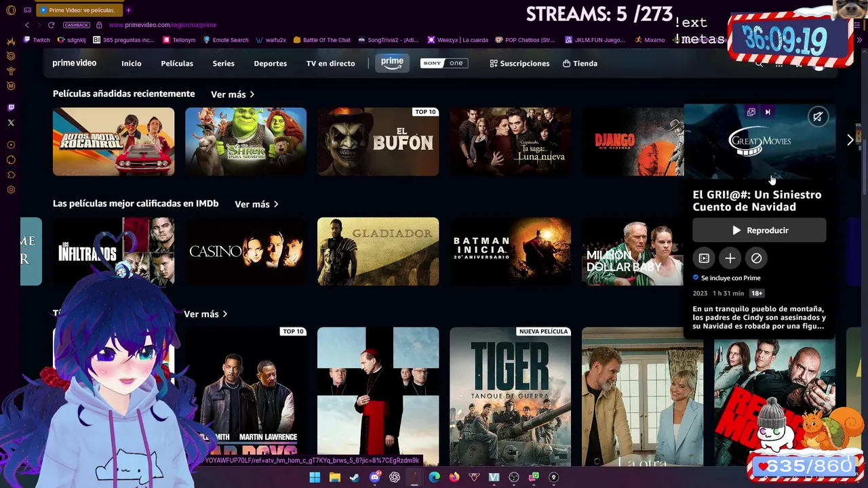Open Bad Boys poster with Martin Lawrence
The height and width of the screenshot is (488, 868).
coord(245,396)
